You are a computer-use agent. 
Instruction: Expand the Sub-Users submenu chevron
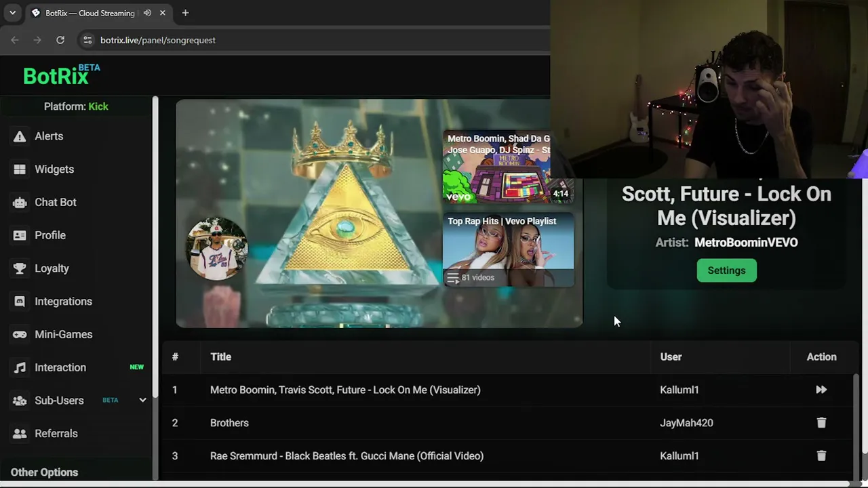(x=142, y=400)
